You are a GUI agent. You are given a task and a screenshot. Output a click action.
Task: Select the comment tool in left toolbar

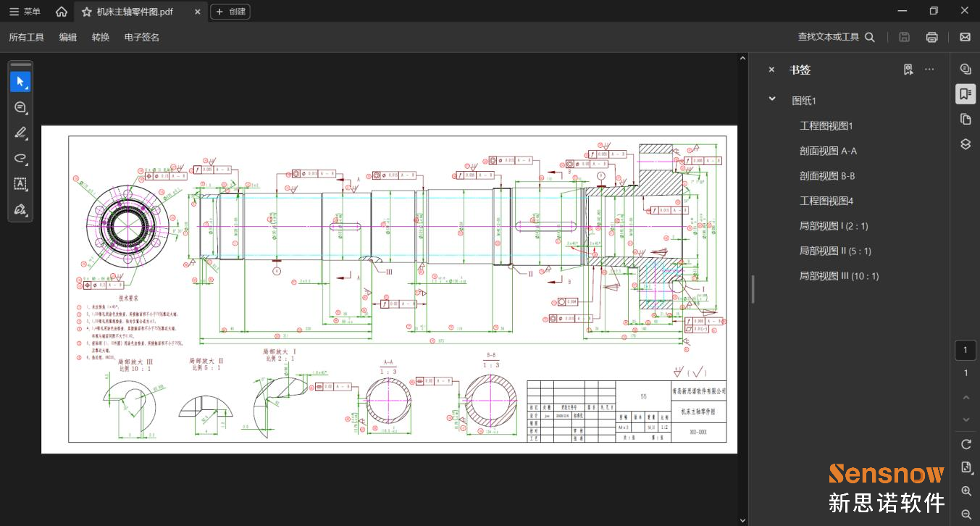click(x=20, y=107)
